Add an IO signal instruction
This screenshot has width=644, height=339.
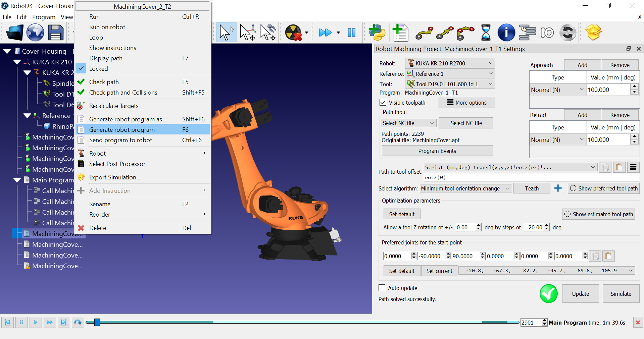[547, 33]
